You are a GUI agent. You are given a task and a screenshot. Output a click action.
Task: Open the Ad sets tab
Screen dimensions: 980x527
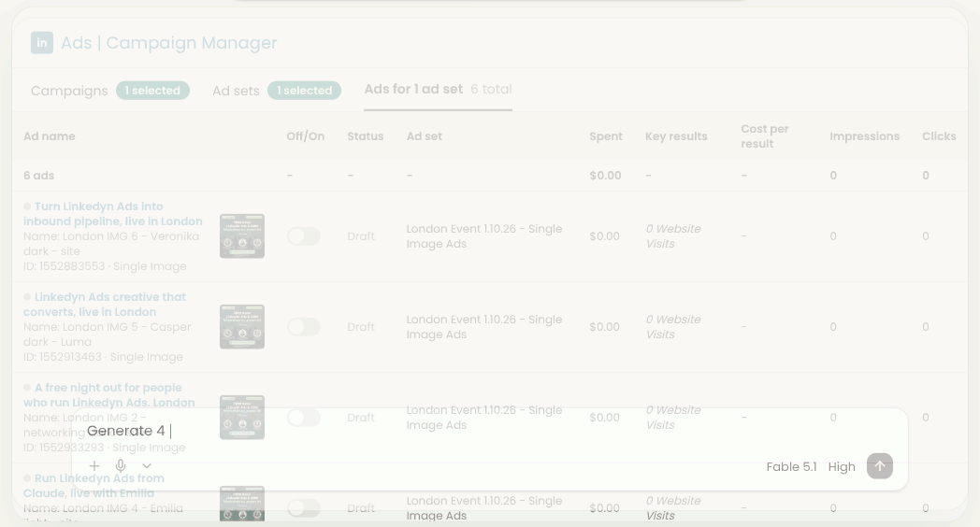(x=236, y=91)
